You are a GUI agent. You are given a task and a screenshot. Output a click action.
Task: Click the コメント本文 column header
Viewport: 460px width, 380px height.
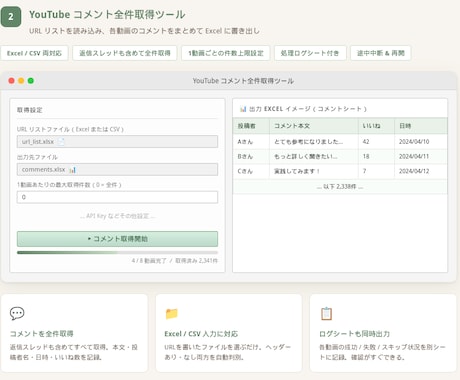click(314, 126)
